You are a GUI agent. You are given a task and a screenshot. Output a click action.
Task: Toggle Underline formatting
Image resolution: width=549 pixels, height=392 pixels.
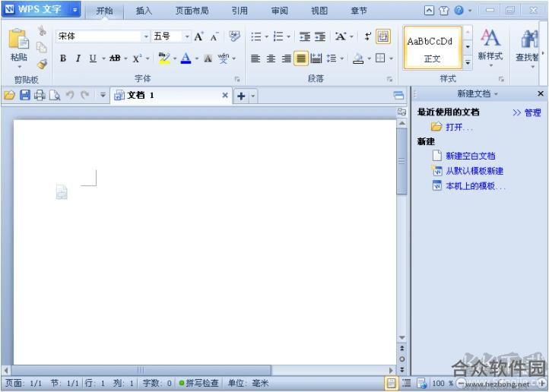coord(93,58)
